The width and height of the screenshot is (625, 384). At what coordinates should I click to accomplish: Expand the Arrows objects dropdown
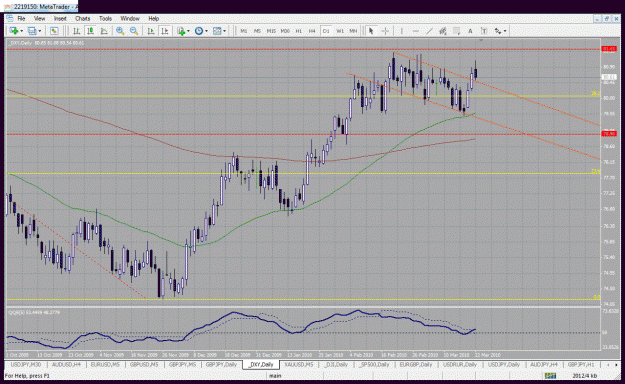tap(505, 31)
